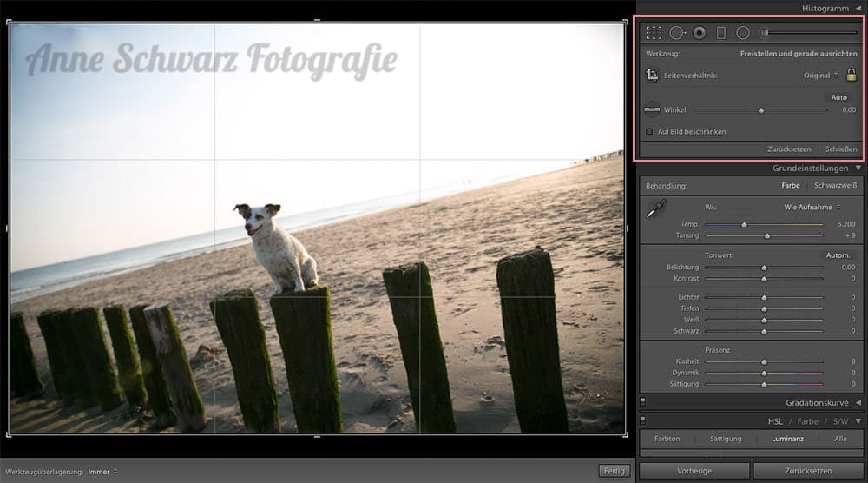Adjust the Dynamik slider
This screenshot has height=483, width=868.
pyautogui.click(x=764, y=373)
